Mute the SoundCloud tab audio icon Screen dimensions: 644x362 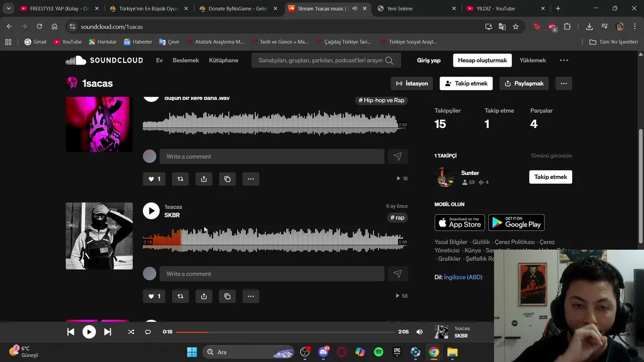355,9
